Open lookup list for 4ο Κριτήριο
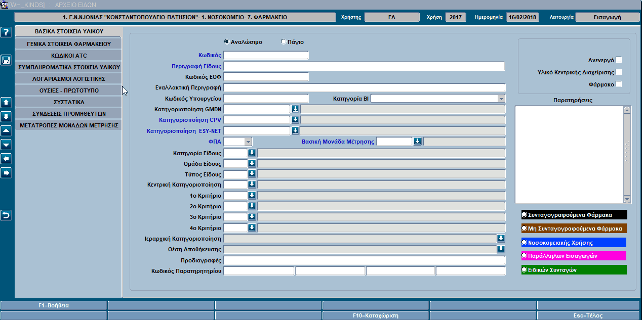Viewport: 644px width, 320px height. (x=252, y=228)
